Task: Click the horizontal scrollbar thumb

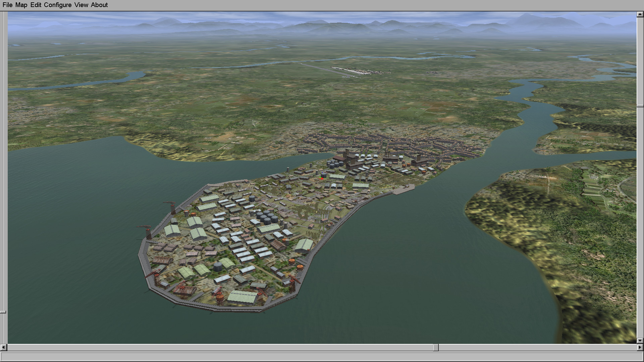Action: tap(436, 348)
